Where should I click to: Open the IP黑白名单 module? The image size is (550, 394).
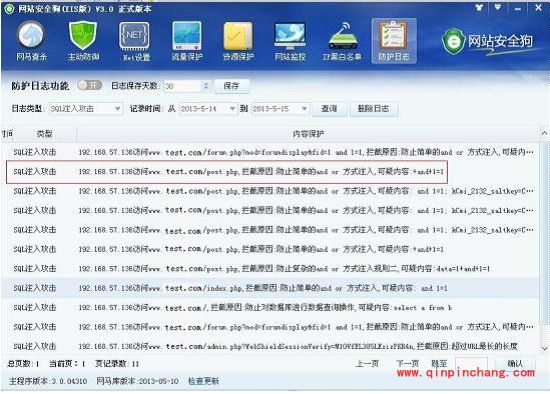coord(342,41)
